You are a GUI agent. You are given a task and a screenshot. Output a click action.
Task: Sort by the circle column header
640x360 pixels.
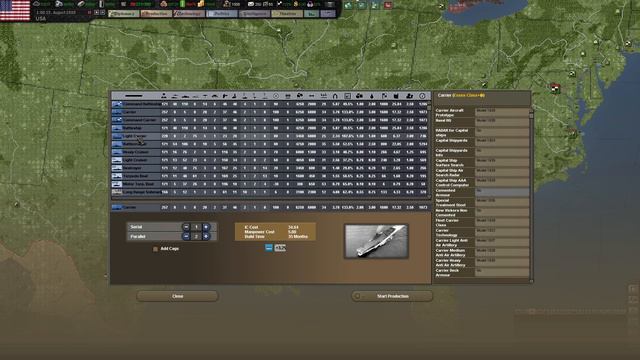276,96
